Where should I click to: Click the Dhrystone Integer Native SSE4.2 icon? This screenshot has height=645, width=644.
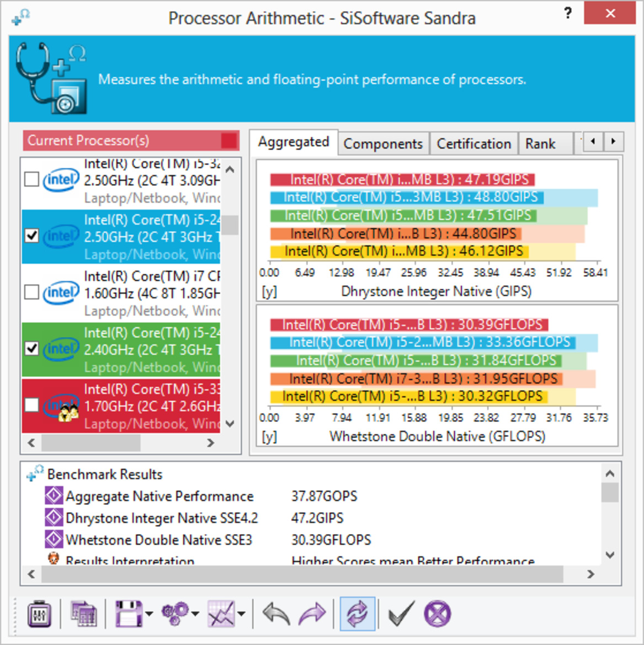[54, 518]
